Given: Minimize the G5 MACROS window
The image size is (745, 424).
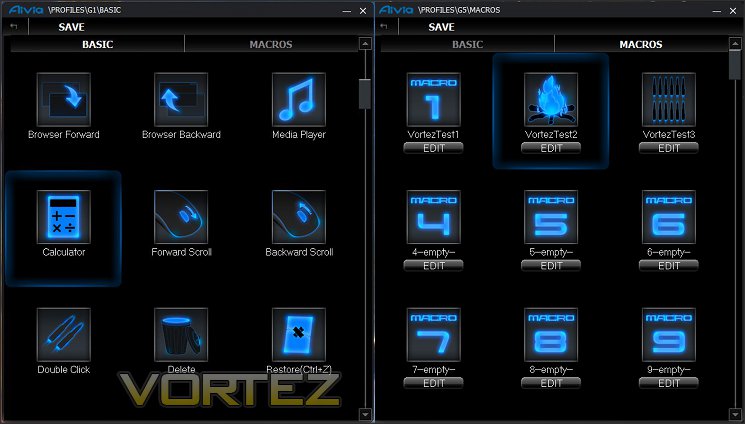Looking at the screenshot, I should pos(717,11).
